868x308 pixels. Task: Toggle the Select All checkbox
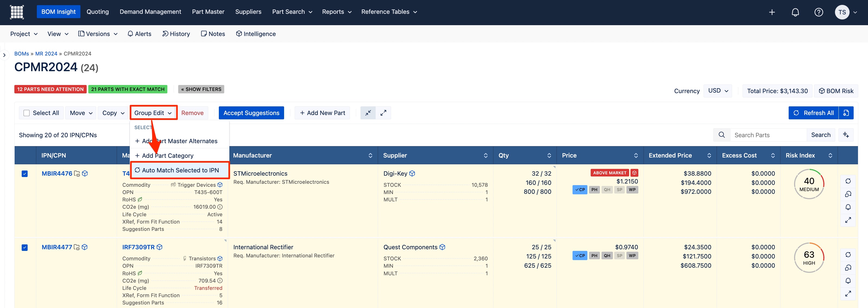click(x=27, y=113)
